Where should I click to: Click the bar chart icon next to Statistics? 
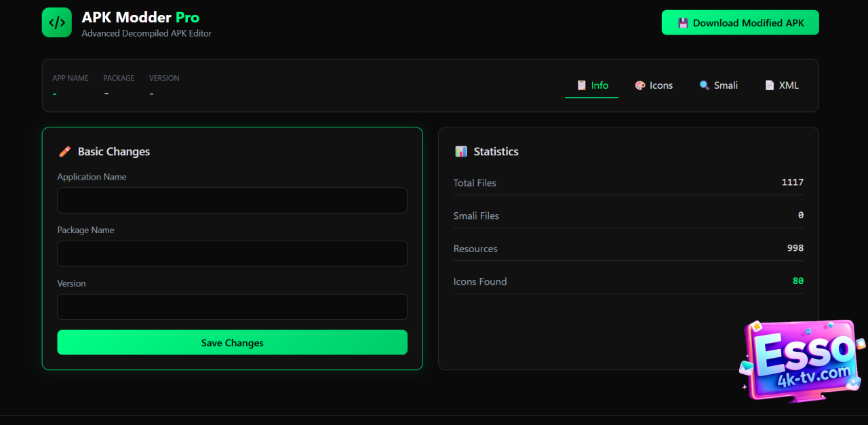[461, 152]
